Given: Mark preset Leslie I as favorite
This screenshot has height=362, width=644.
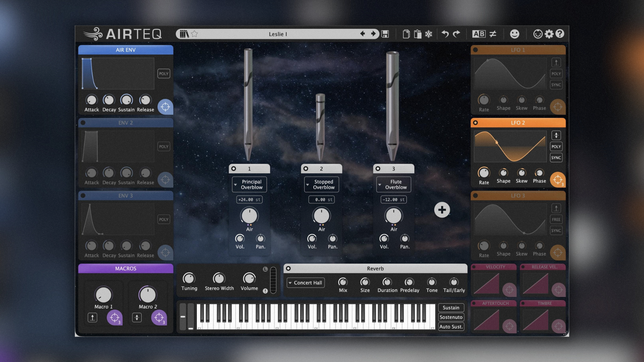Looking at the screenshot, I should (195, 34).
